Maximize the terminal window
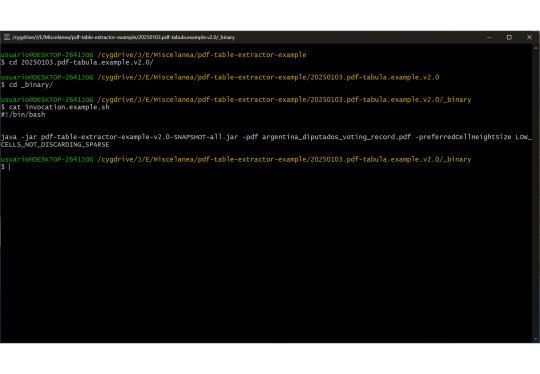Screen dimensions: 540x374 tap(509, 37)
